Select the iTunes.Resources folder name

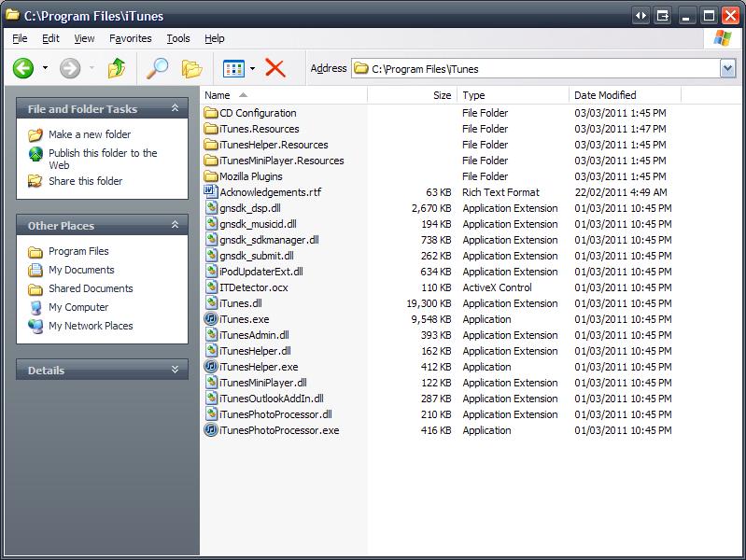point(260,129)
